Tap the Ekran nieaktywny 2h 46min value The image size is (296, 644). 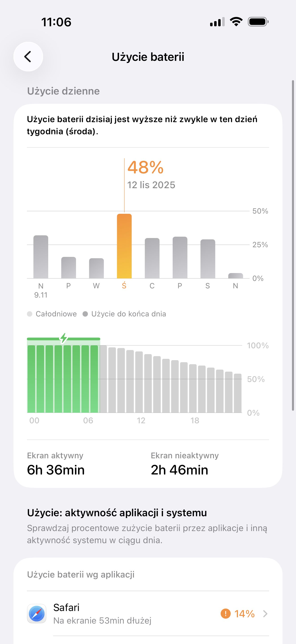tap(179, 470)
